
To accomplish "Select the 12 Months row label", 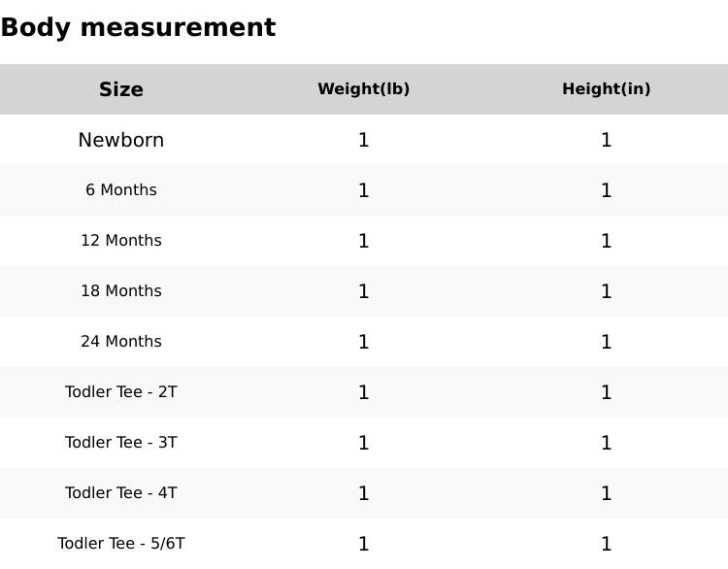I will [x=121, y=241].
